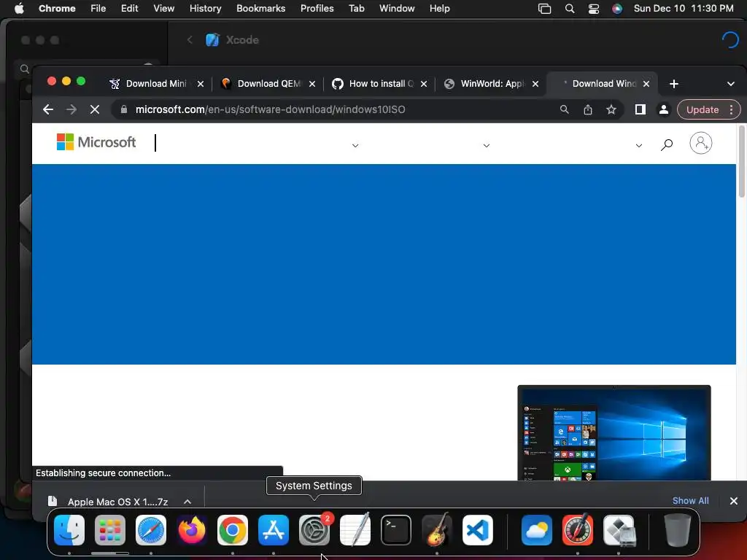Open the App Store from the Dock
This screenshot has width=747, height=560.
pos(274,530)
